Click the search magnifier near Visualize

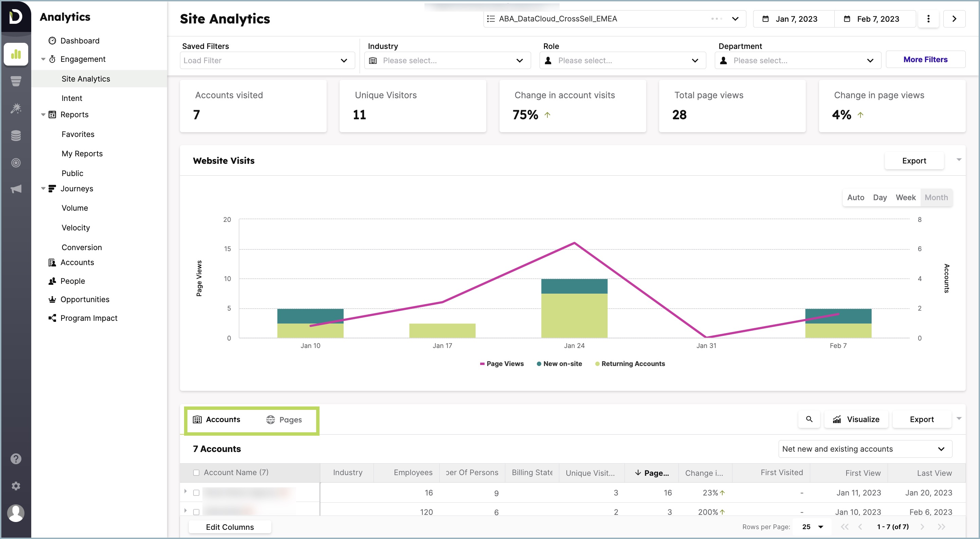809,419
